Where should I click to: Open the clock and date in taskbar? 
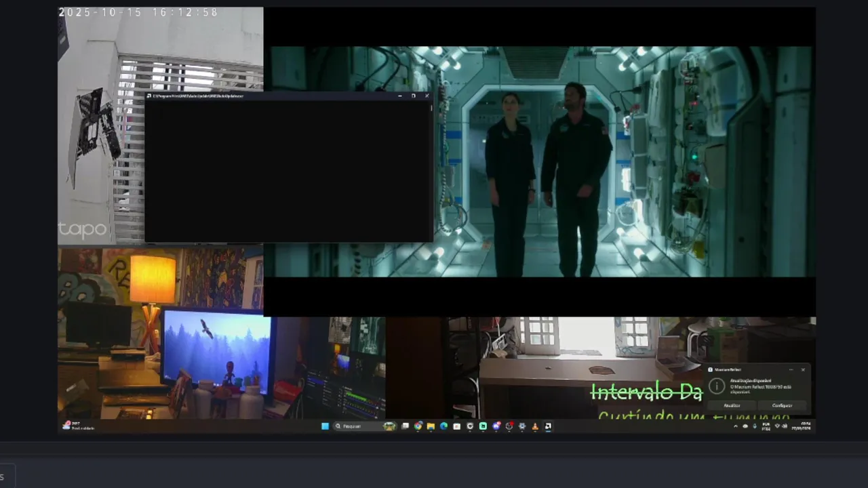801,426
